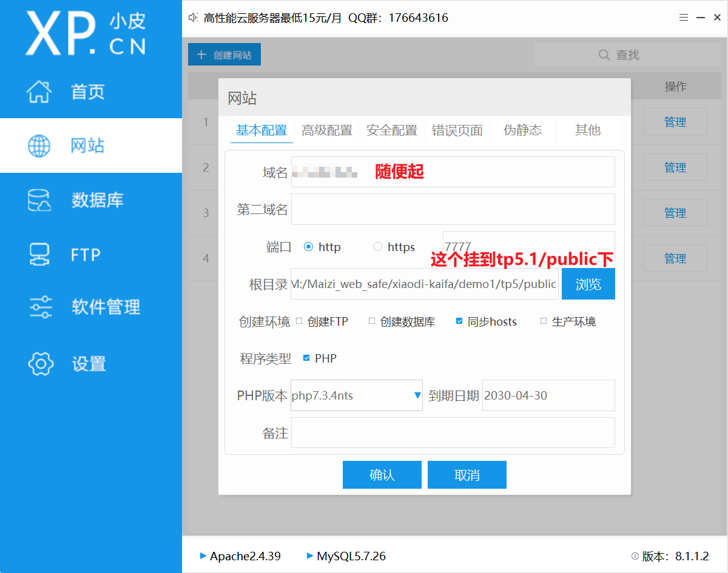Click the 查找 search field
728x573 pixels.
[628, 55]
